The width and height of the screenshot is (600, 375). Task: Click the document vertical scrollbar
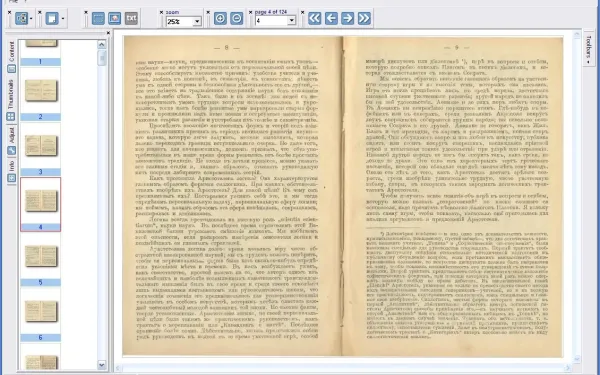pos(577,197)
